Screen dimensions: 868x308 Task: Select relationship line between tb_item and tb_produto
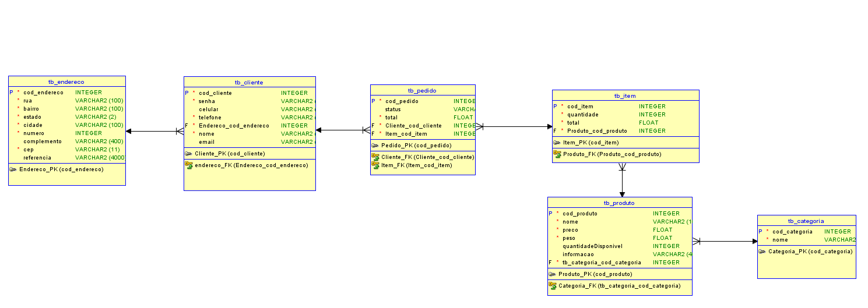click(622, 180)
